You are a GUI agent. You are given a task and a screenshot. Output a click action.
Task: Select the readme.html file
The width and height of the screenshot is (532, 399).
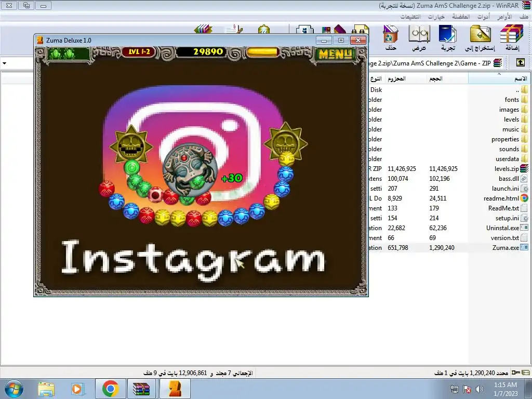pyautogui.click(x=448, y=198)
